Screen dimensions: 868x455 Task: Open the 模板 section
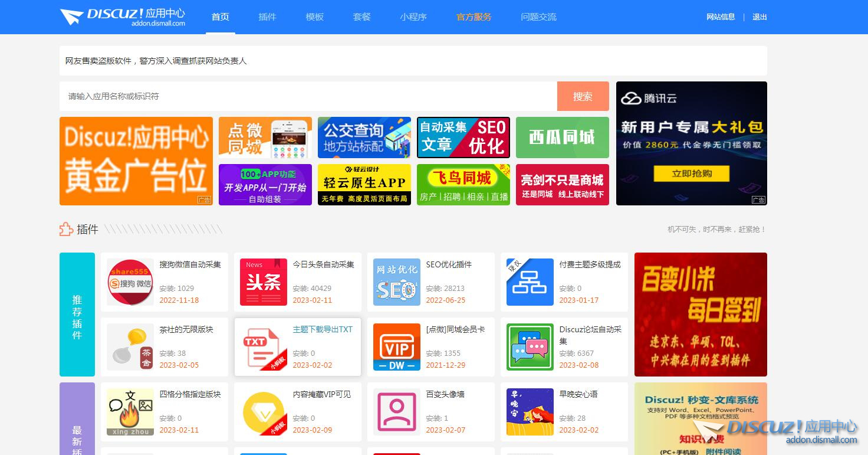pyautogui.click(x=314, y=17)
